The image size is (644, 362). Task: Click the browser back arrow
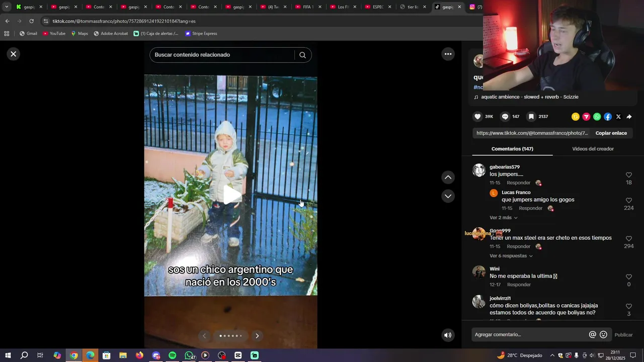pos(7,21)
